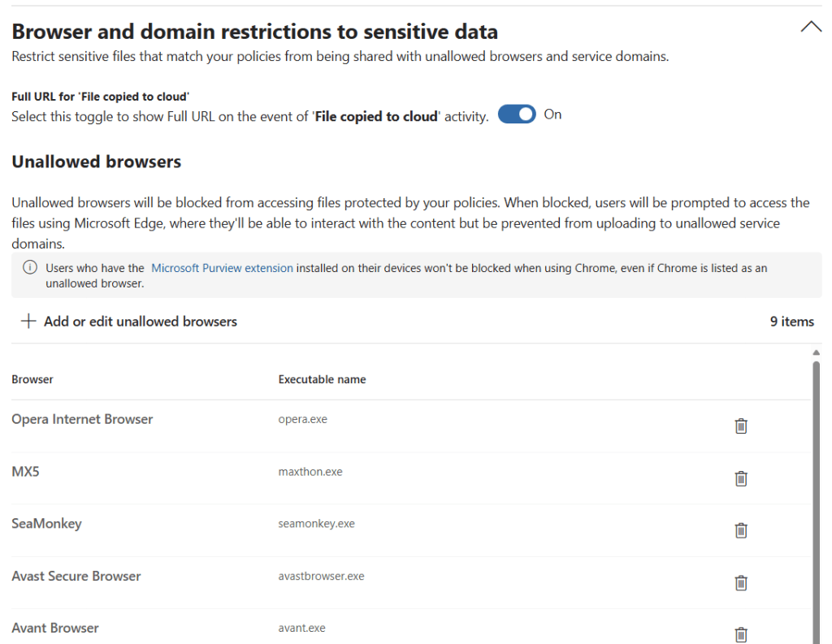The width and height of the screenshot is (832, 644).
Task: Remove Avant Browser with trash icon
Action: point(741,634)
